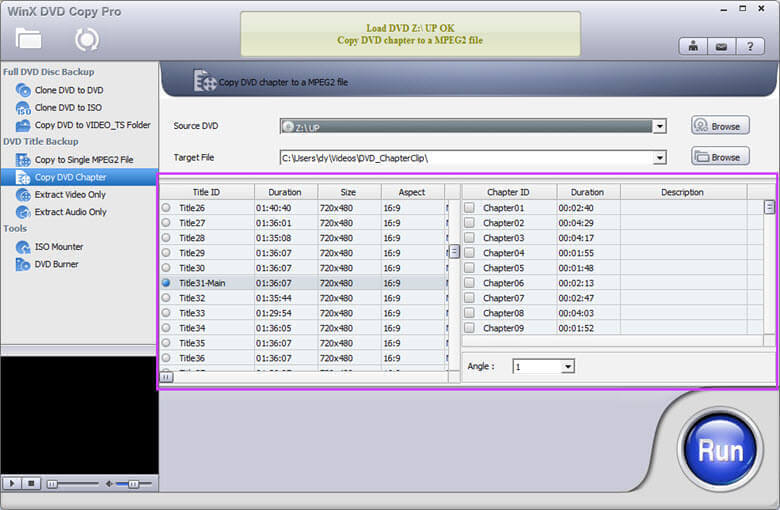Viewport: 780px width, 510px height.
Task: Play the preview video
Action: (x=12, y=483)
